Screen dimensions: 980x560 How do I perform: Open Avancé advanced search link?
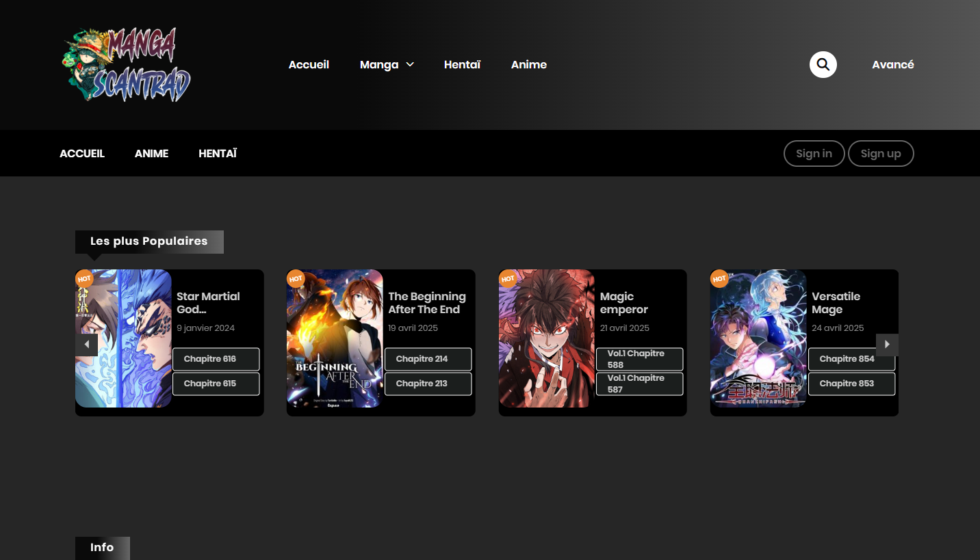892,65
